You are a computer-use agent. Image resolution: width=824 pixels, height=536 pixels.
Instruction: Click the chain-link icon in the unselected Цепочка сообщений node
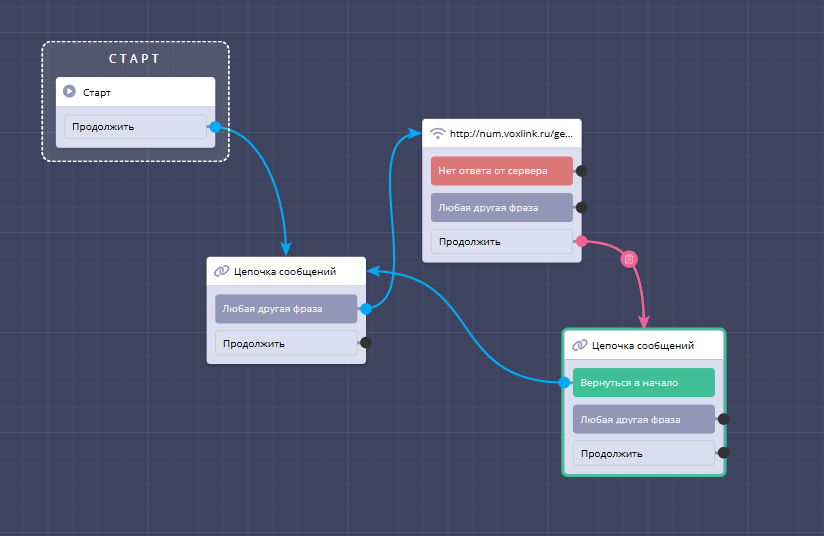(221, 271)
